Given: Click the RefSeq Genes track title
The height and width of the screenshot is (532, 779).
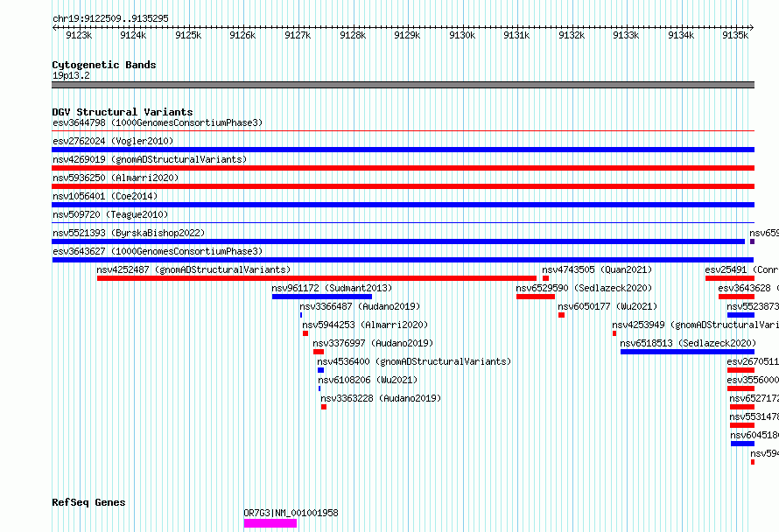Looking at the screenshot, I should point(88,502).
